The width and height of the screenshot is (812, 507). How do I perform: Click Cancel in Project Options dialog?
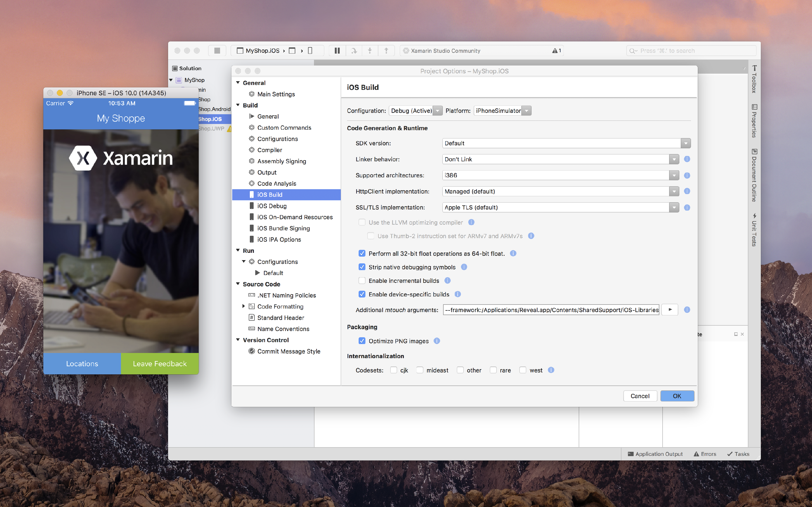[x=640, y=396]
